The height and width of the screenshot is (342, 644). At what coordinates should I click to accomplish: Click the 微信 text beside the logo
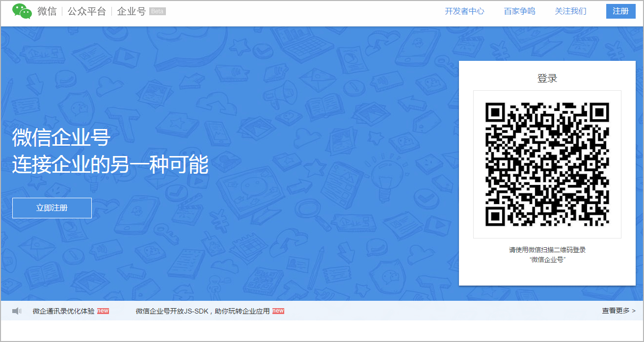coord(47,11)
